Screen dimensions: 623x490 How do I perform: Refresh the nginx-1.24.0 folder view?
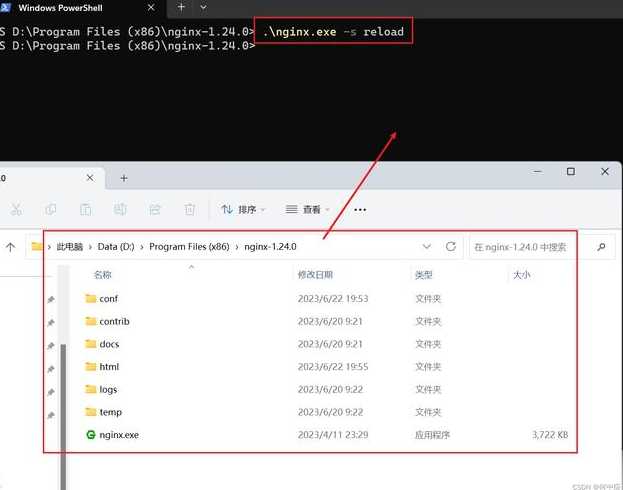click(x=451, y=247)
